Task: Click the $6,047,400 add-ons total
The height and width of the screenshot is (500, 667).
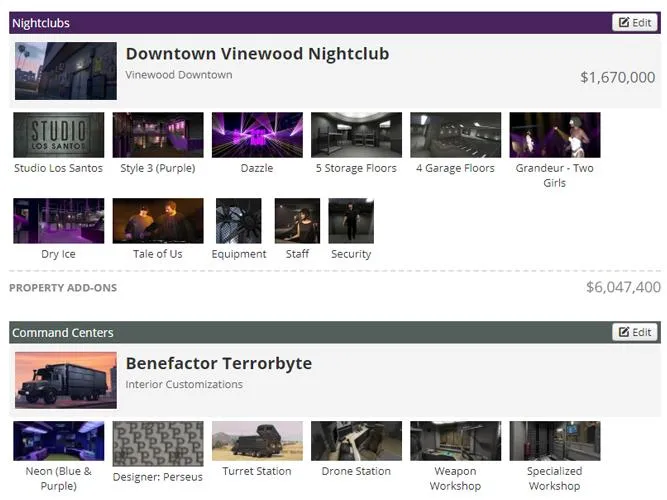Action: 624,287
